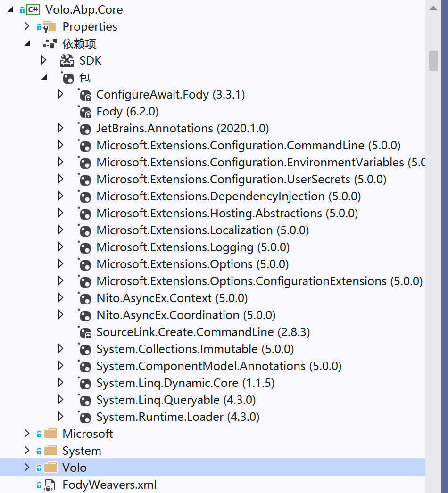Click the 包 packages node icon
This screenshot has height=493, width=448.
click(67, 78)
